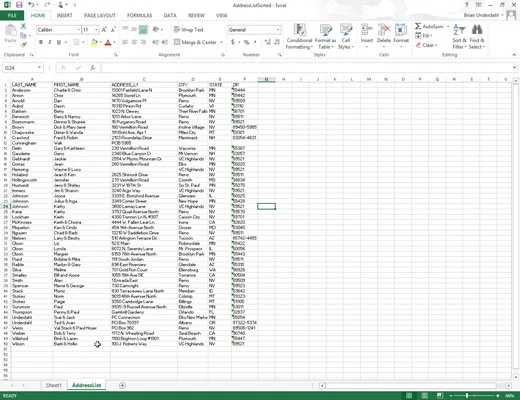Viewport: 520px width, 400px height.
Task: Expand the General number format dropdown
Action: (x=278, y=30)
